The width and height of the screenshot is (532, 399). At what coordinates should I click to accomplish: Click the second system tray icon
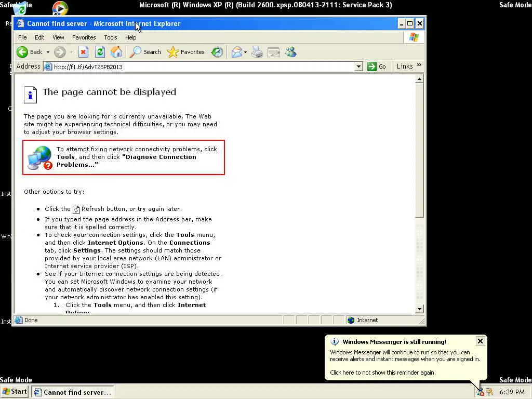click(x=489, y=392)
